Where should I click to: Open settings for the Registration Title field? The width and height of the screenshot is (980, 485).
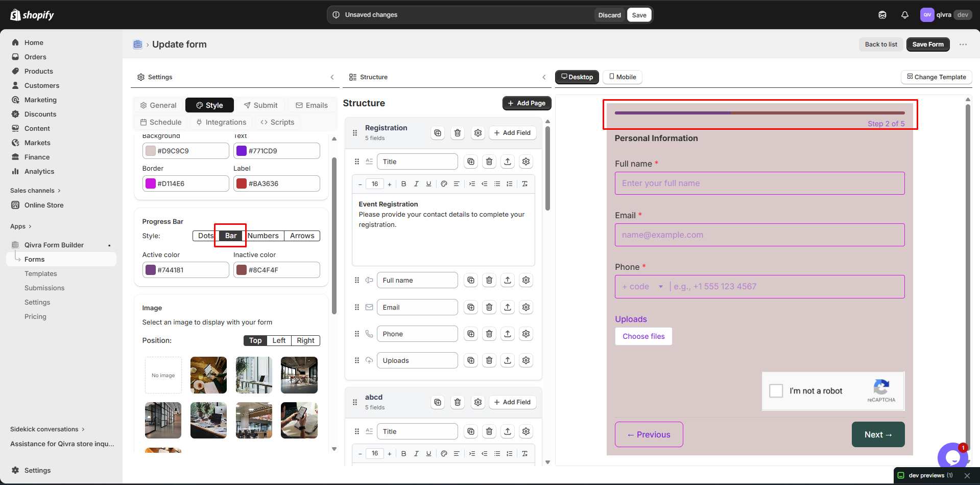click(526, 161)
